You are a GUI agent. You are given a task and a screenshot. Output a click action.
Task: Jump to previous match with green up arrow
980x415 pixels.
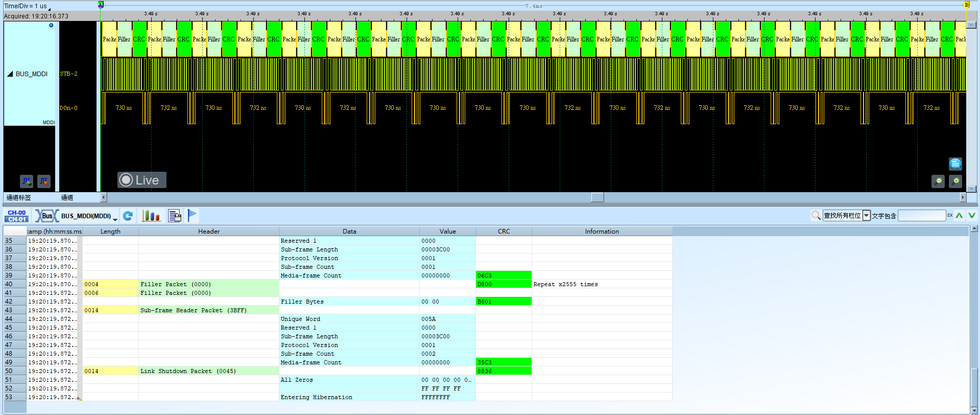pos(960,216)
